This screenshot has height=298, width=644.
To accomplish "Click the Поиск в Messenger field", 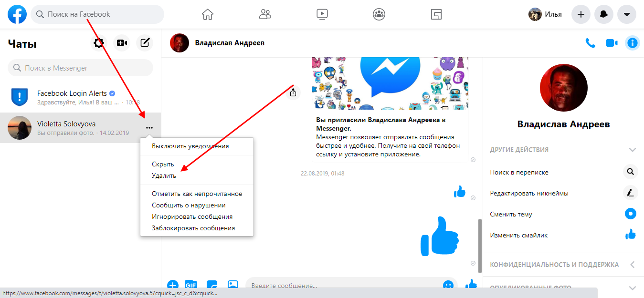I will pos(81,68).
